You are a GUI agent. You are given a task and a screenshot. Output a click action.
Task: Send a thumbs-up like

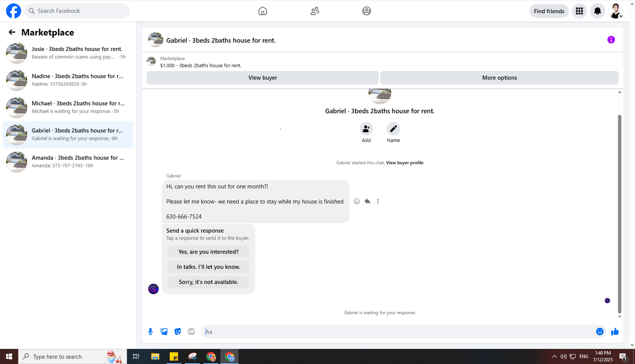pyautogui.click(x=615, y=332)
